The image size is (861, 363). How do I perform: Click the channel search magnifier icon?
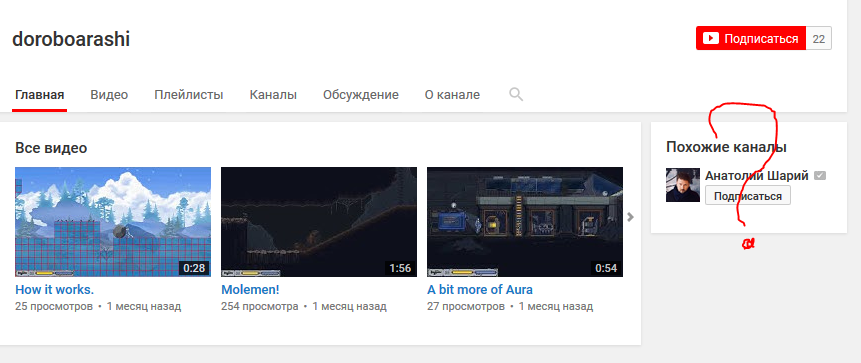click(516, 94)
